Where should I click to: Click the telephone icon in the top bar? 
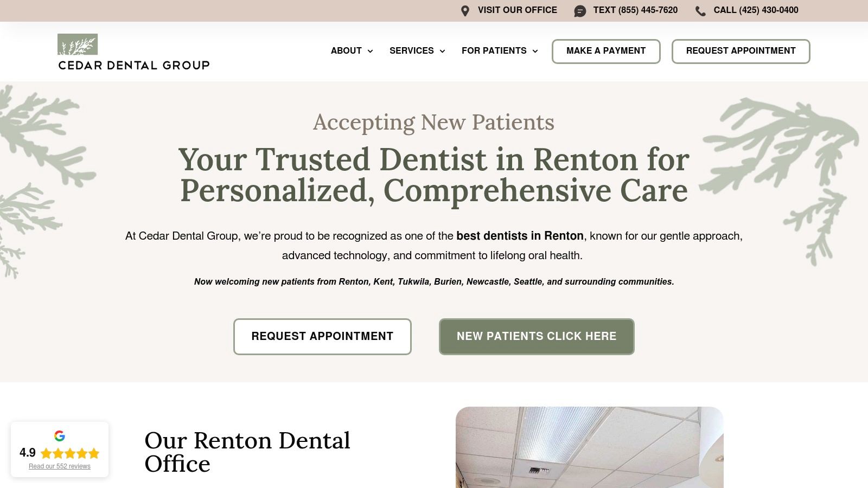[x=700, y=10]
